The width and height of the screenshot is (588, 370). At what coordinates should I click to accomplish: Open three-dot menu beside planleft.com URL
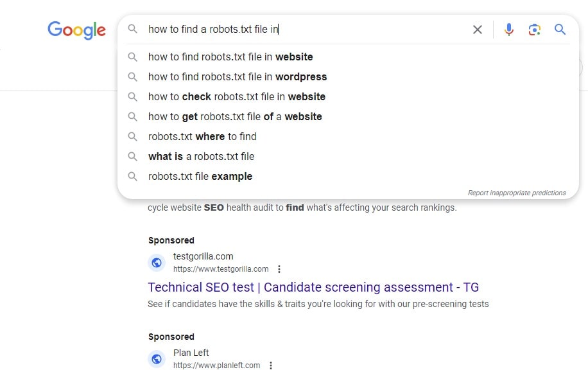click(271, 365)
